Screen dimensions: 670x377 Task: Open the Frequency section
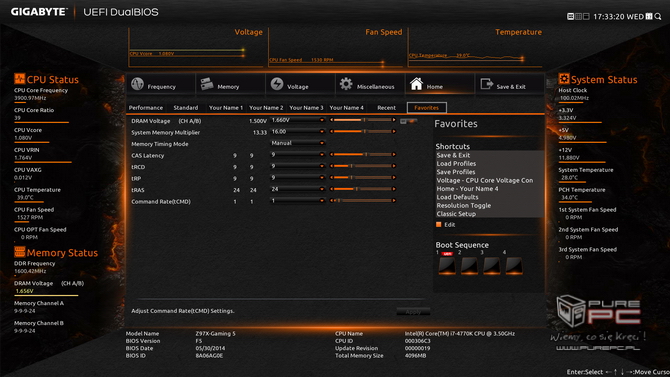pyautogui.click(x=161, y=84)
